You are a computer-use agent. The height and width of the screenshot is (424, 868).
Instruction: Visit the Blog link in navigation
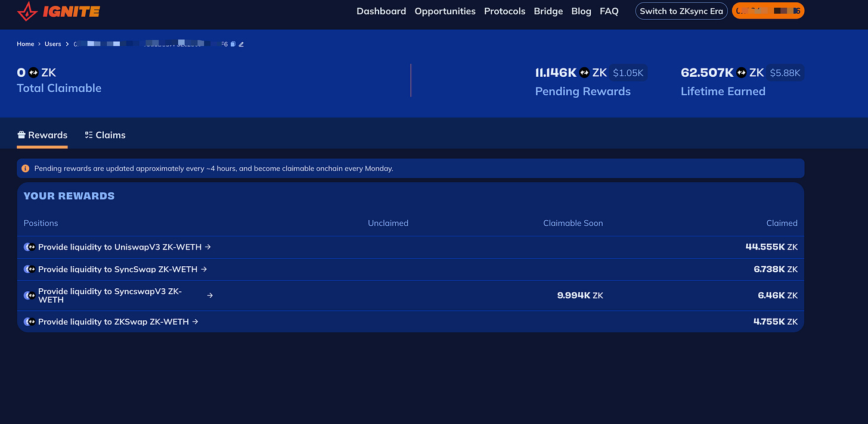pos(581,11)
